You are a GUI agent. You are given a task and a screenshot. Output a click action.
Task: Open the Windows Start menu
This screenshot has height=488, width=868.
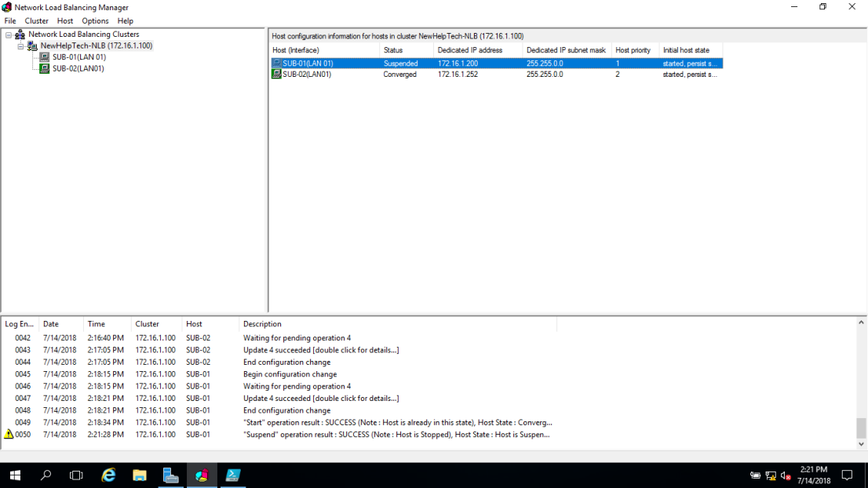(x=15, y=475)
